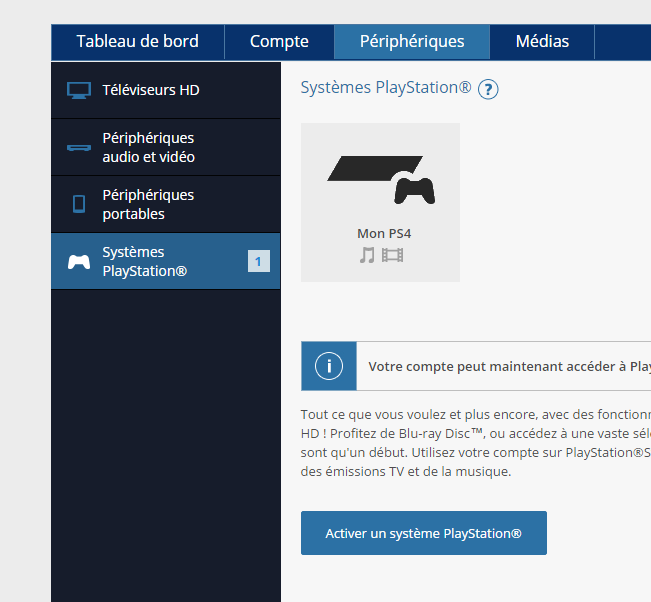Click the device count badge showing 1
Image resolution: width=651 pixels, height=602 pixels.
point(259,261)
